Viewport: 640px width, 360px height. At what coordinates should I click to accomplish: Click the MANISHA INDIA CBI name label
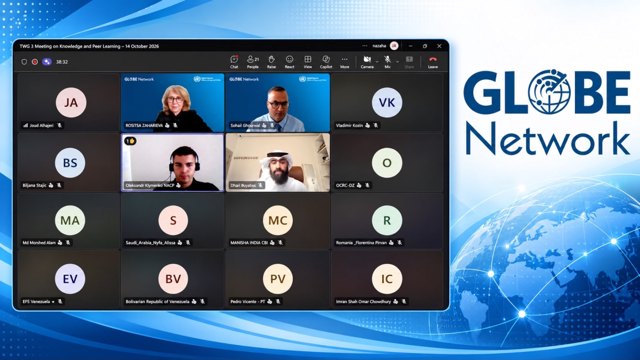249,243
